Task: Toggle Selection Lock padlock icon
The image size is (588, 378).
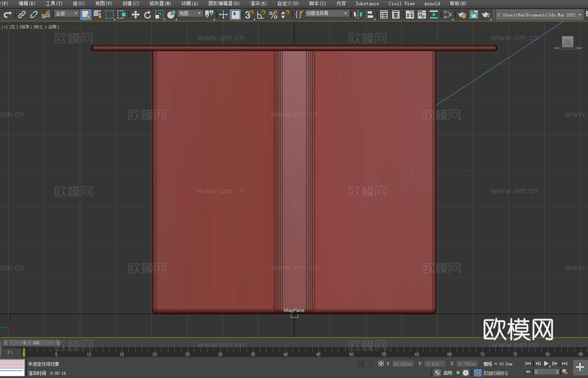Action: [371, 364]
